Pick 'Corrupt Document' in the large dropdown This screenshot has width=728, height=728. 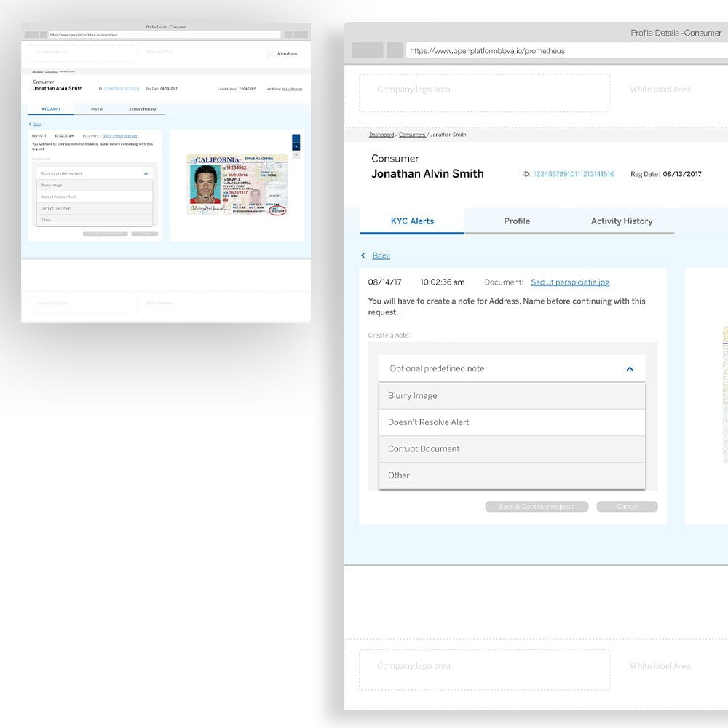[511, 449]
